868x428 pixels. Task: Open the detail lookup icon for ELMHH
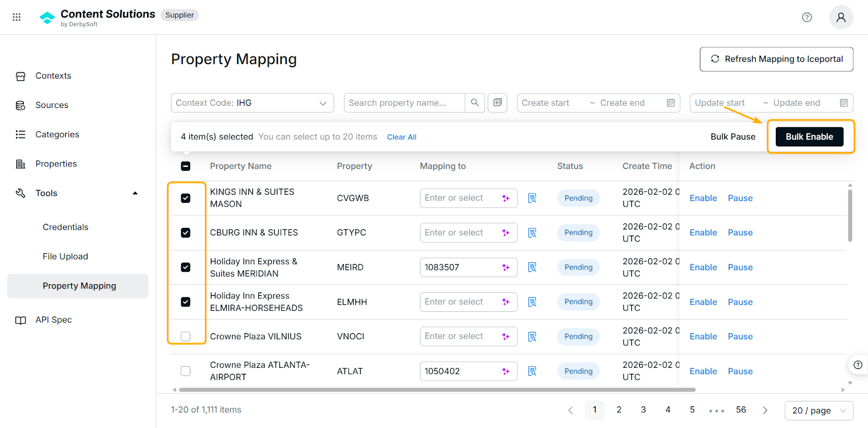click(x=532, y=302)
